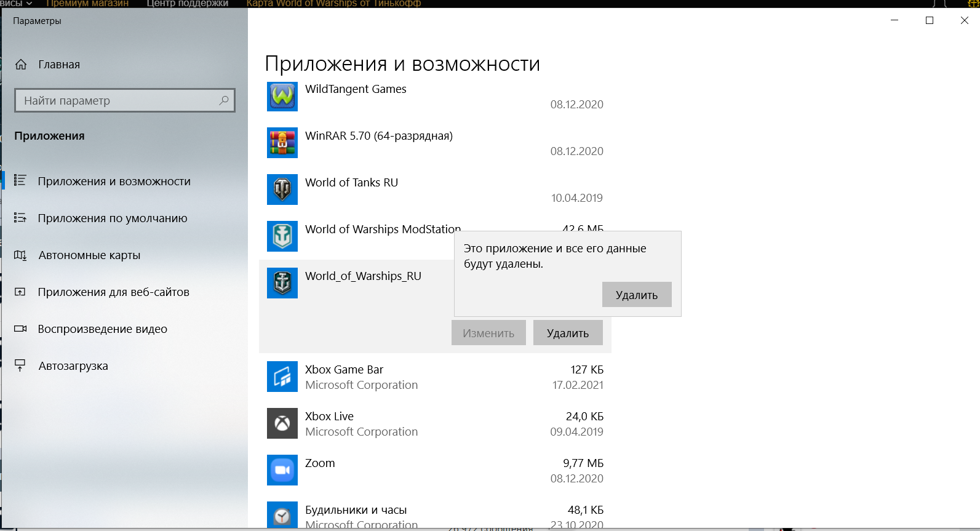Click the search magnifier icon

pos(224,100)
